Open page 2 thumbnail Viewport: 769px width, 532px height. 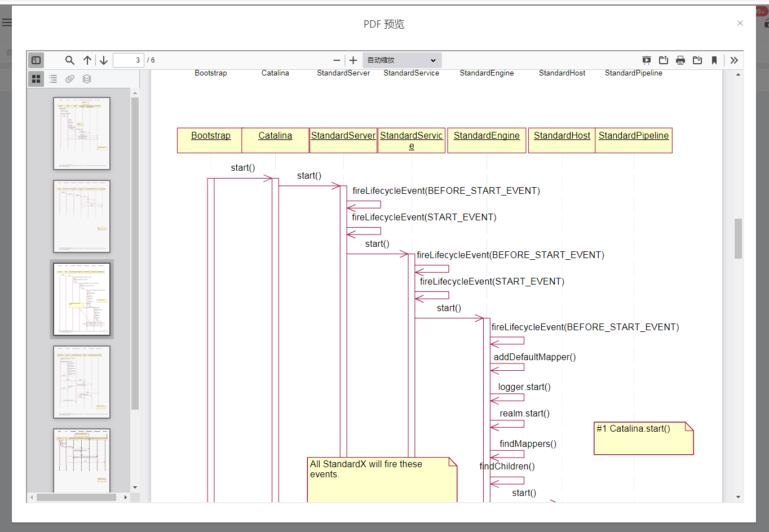tap(82, 216)
